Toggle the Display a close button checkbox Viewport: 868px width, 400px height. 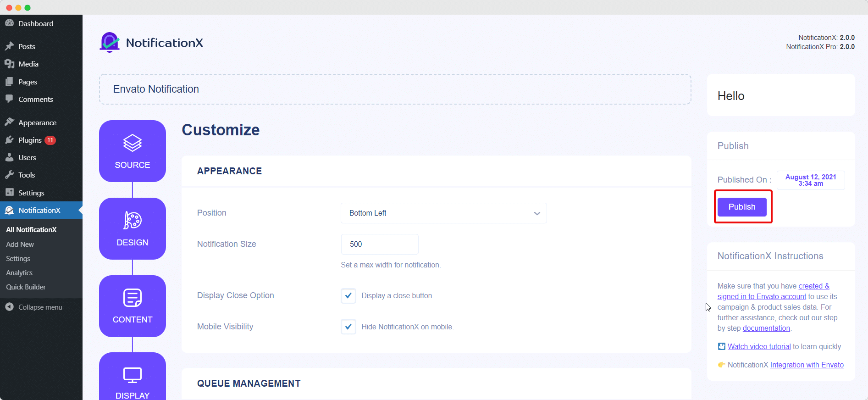click(x=348, y=295)
